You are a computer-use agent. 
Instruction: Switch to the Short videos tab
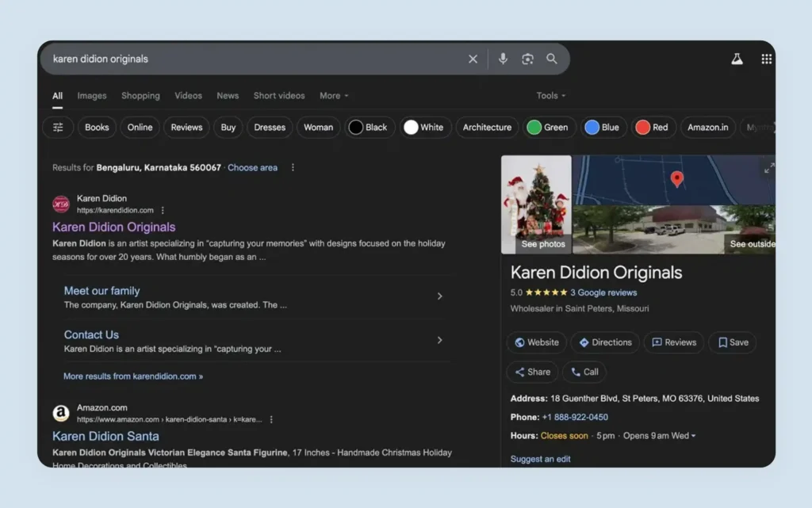click(x=278, y=96)
